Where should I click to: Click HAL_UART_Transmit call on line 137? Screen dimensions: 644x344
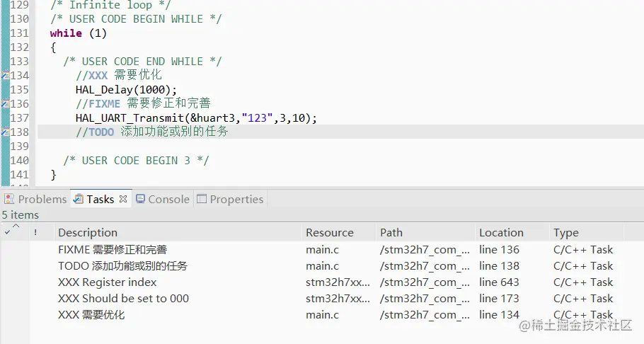196,118
